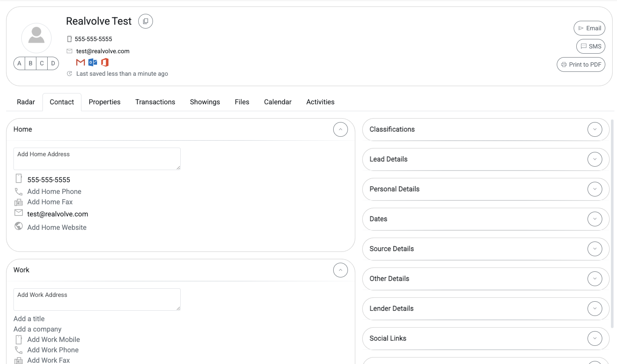The image size is (617, 364).
Task: Click the copy contact icon beside Realvolve Test
Action: pos(146,21)
